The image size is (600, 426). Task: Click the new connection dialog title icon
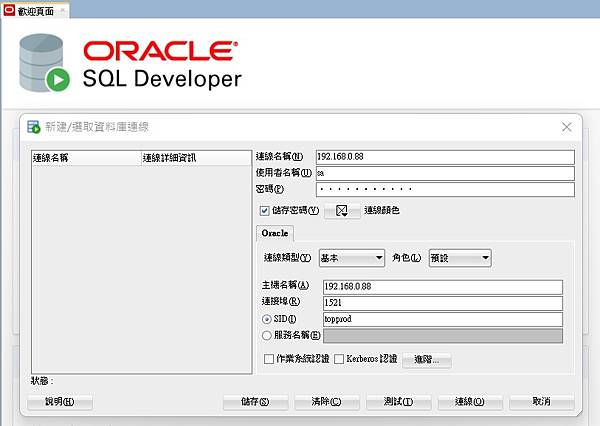point(34,127)
